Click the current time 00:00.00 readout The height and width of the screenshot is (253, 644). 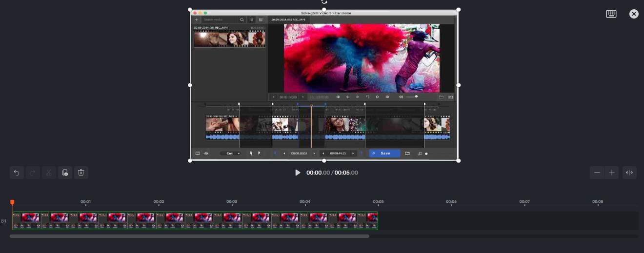318,173
